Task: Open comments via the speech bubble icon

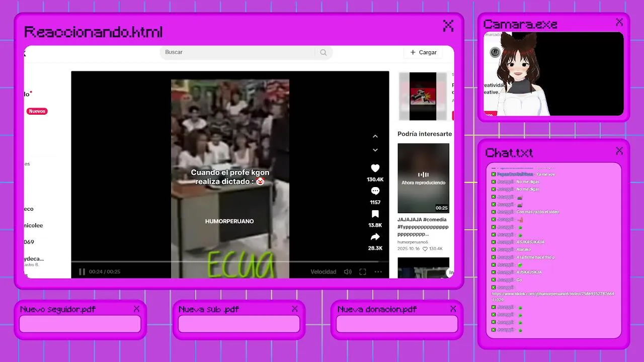Action: point(375,191)
